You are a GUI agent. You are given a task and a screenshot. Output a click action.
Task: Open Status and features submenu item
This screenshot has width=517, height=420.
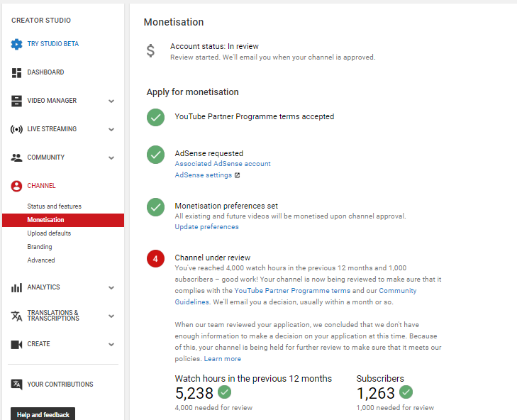(x=54, y=206)
